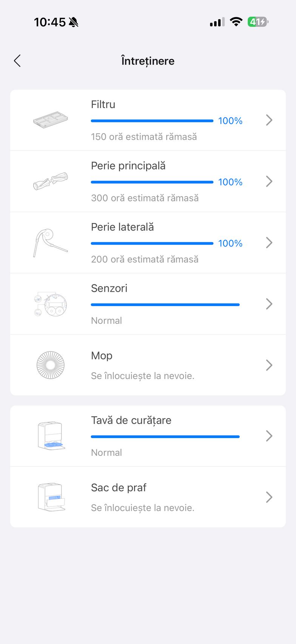Screen dimensions: 296x644
Task: Tap the main brush roller icon
Action: pos(51,181)
